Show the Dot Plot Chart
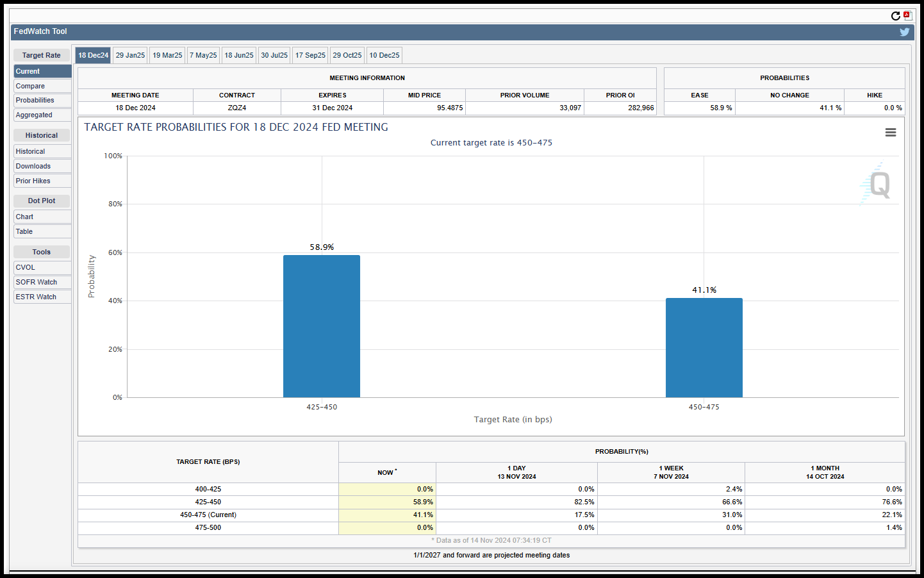The image size is (924, 578). point(42,217)
